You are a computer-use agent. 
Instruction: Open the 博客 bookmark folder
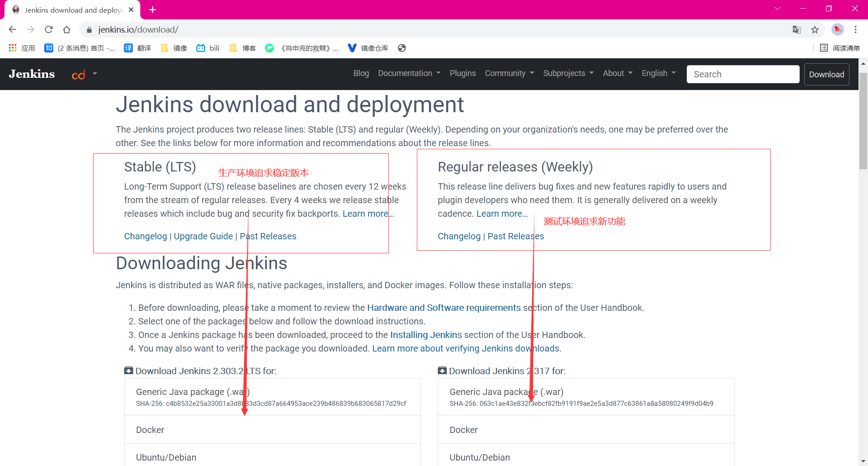[243, 48]
